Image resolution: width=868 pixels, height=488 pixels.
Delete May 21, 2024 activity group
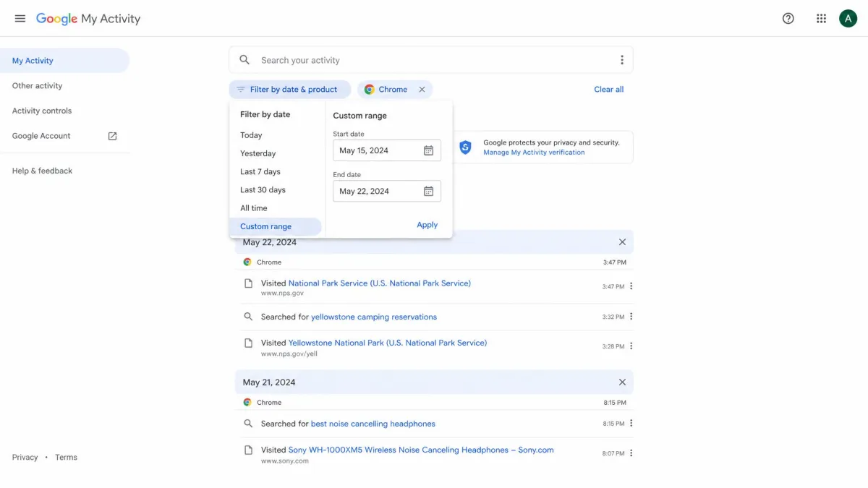[622, 382]
